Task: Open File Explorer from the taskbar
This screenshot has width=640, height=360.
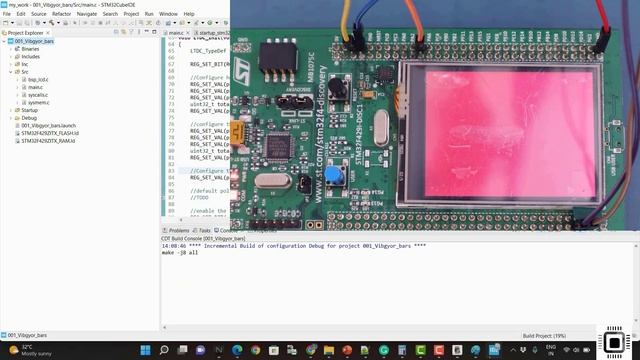Action: 329,350
